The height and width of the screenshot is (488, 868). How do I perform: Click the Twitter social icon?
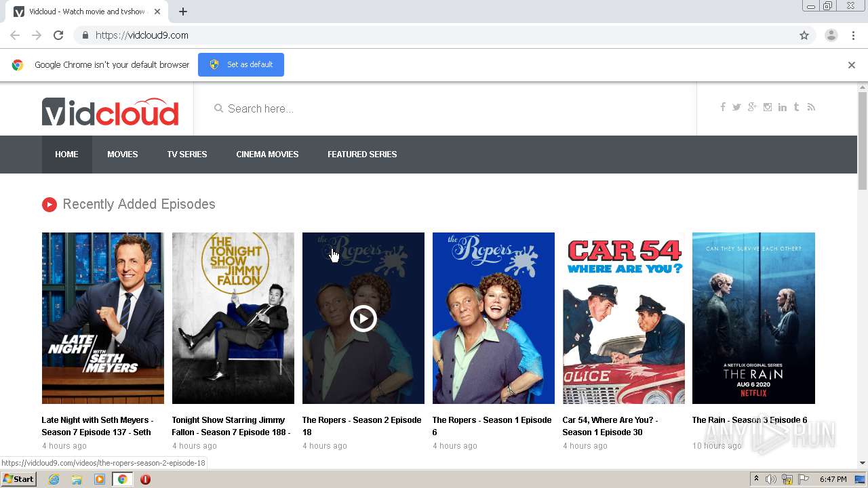pyautogui.click(x=736, y=107)
